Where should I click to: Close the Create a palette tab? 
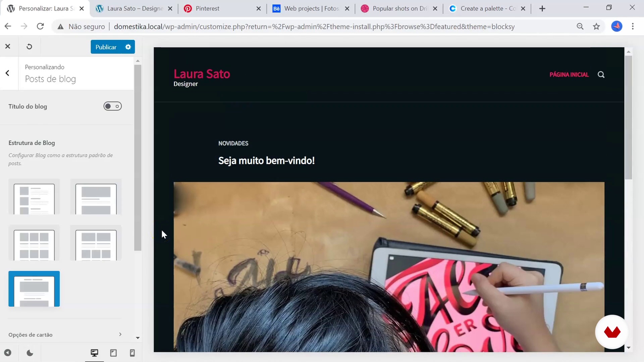click(523, 9)
